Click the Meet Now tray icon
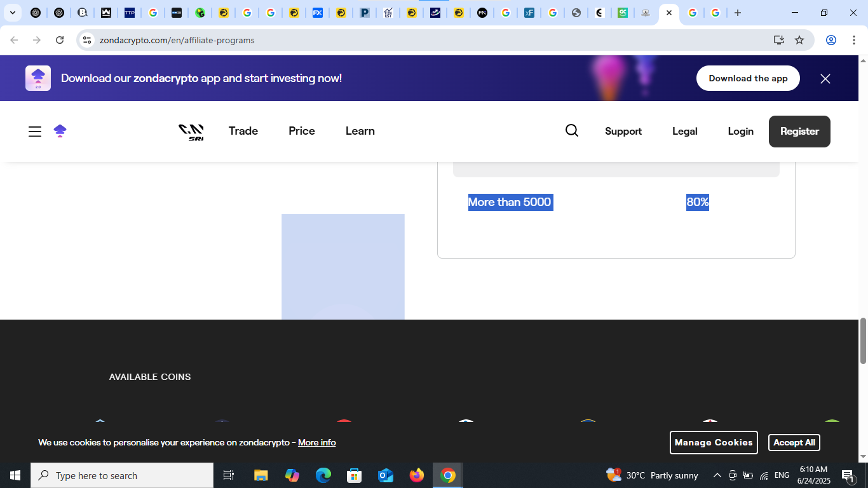 (733, 475)
